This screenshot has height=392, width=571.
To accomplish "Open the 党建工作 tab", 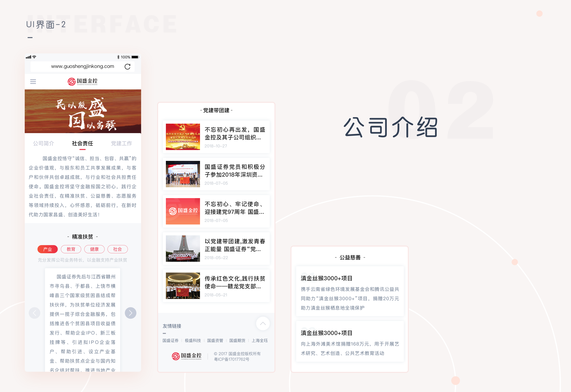I will pos(121,144).
